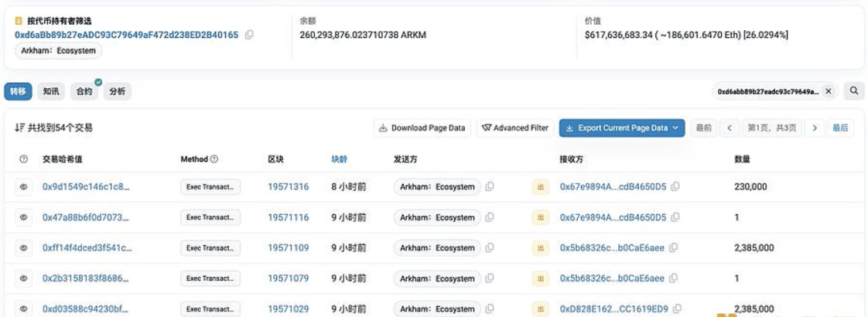Go to next page with right chevron
The image size is (868, 317).
[x=813, y=128]
